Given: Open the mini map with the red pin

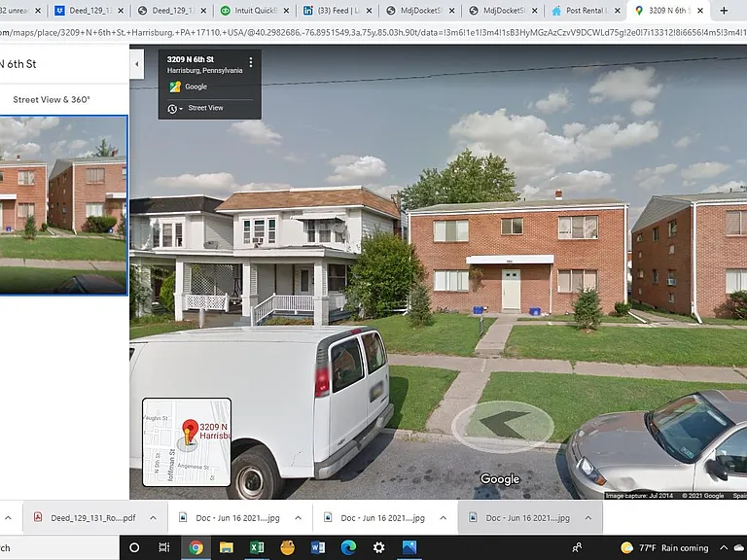Looking at the screenshot, I should pyautogui.click(x=187, y=442).
